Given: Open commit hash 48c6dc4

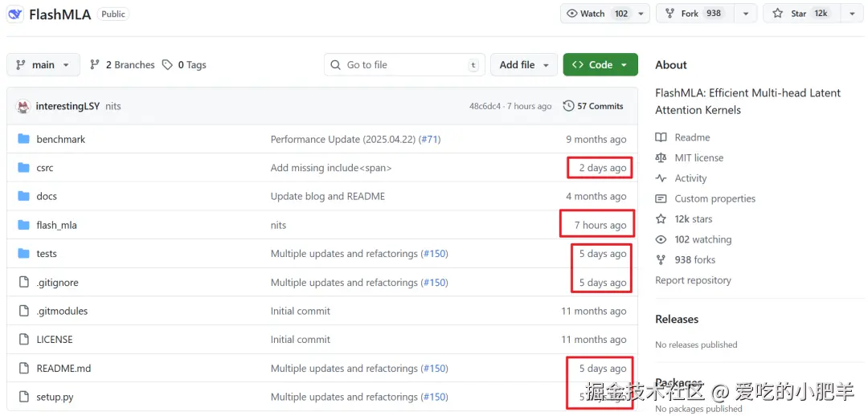Looking at the screenshot, I should pyautogui.click(x=485, y=106).
